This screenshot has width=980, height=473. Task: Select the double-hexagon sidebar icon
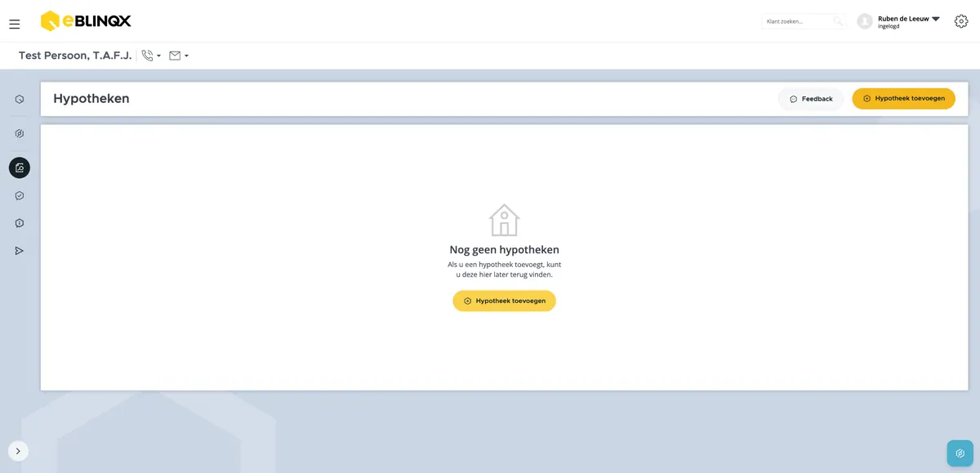coord(20,133)
